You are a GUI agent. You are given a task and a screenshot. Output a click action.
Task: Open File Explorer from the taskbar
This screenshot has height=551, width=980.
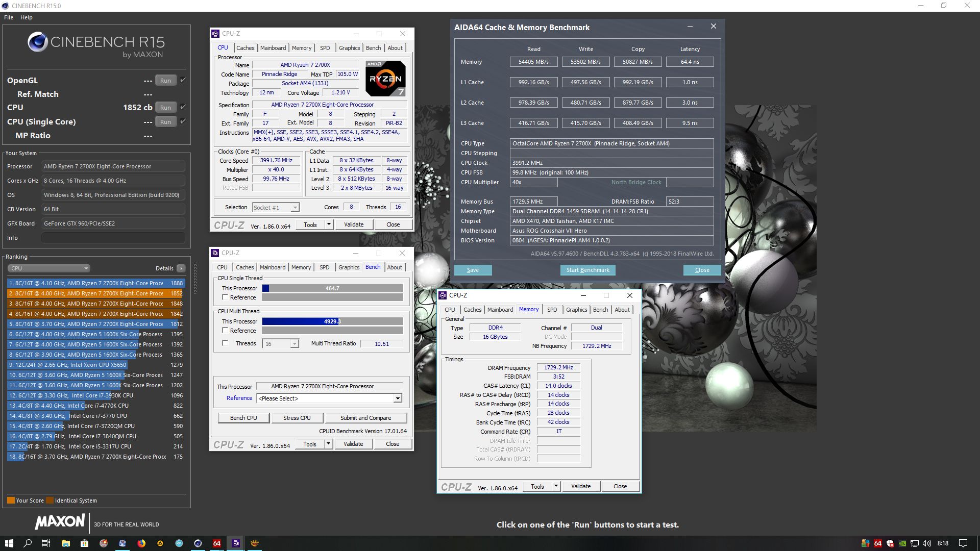pos(65,543)
